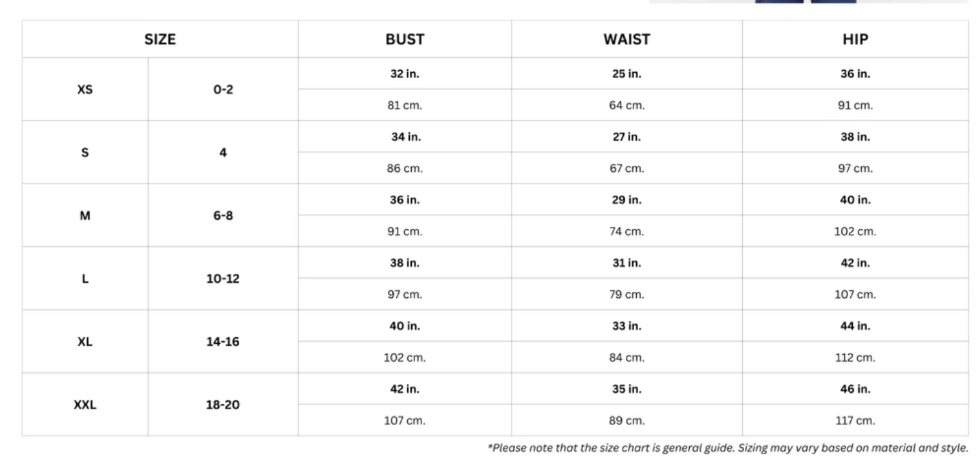Viewport: 980px width, 465px height.
Task: Click the SIZE column header
Action: coord(160,39)
